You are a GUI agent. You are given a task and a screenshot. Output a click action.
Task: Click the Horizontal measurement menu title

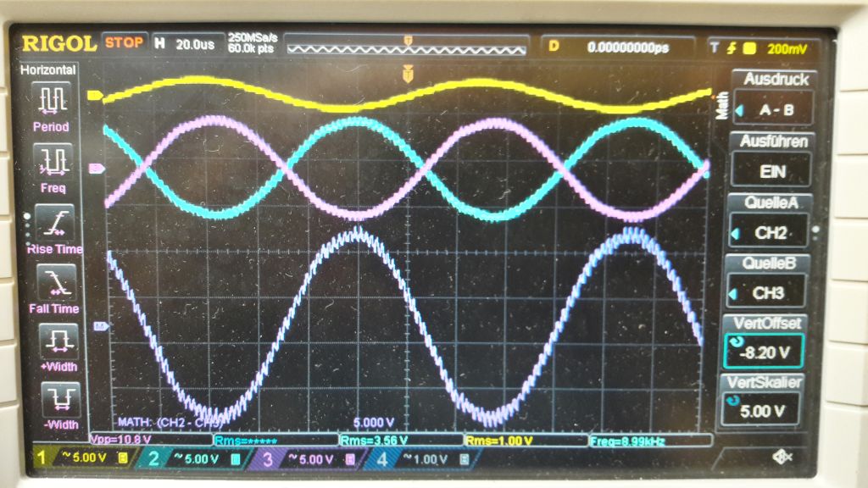tap(48, 69)
